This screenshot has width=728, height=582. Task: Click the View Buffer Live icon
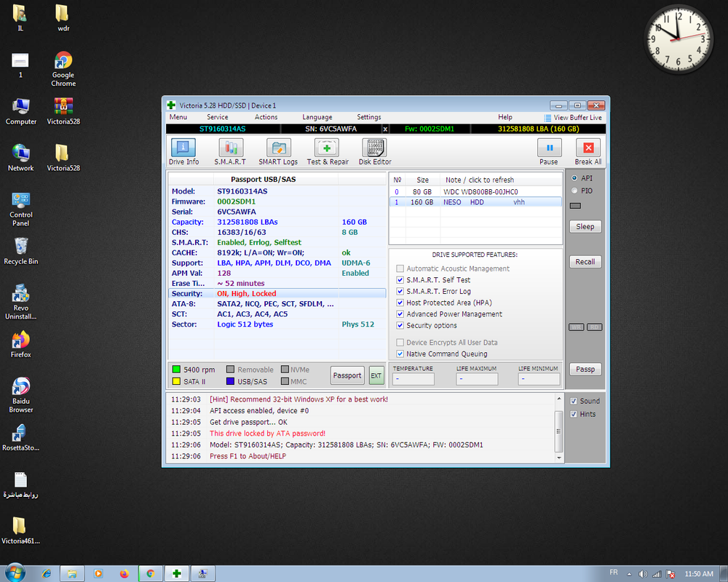point(547,118)
